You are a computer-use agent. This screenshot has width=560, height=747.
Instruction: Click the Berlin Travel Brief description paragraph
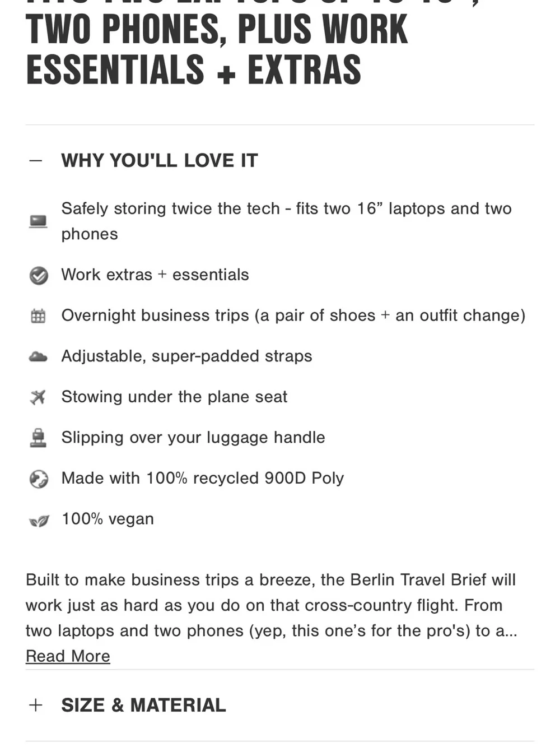(x=272, y=605)
